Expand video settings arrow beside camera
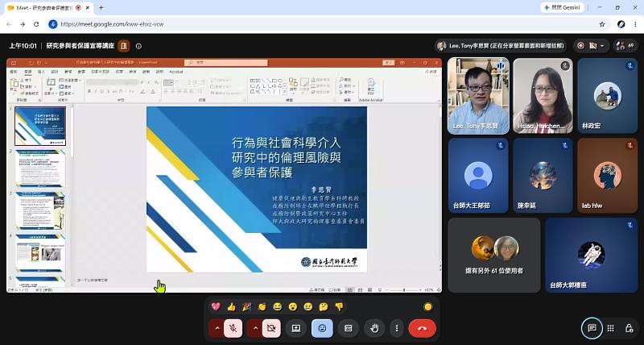Image resolution: width=644 pixels, height=345 pixels. [x=255, y=328]
